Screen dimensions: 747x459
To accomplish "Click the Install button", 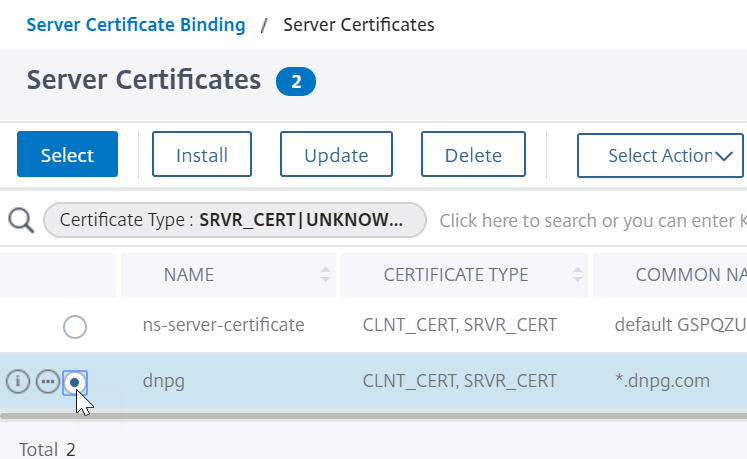I will coord(202,154).
